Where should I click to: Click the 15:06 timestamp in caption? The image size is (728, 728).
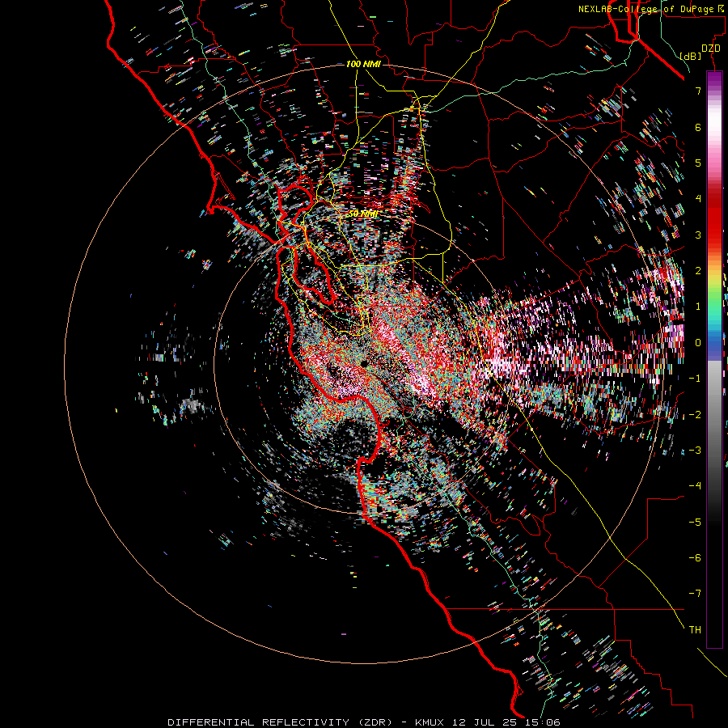click(x=543, y=722)
